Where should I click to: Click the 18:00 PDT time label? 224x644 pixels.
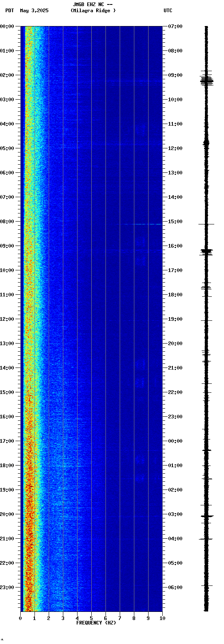[x=7, y=466]
